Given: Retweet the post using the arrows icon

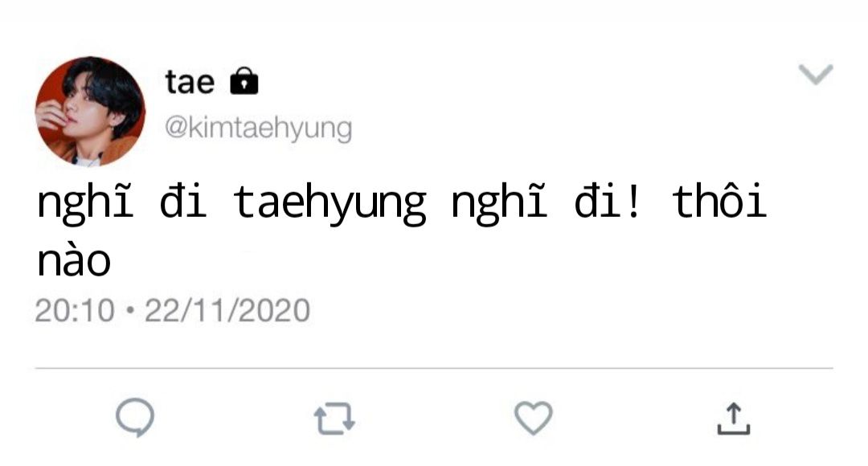Looking at the screenshot, I should [x=334, y=419].
